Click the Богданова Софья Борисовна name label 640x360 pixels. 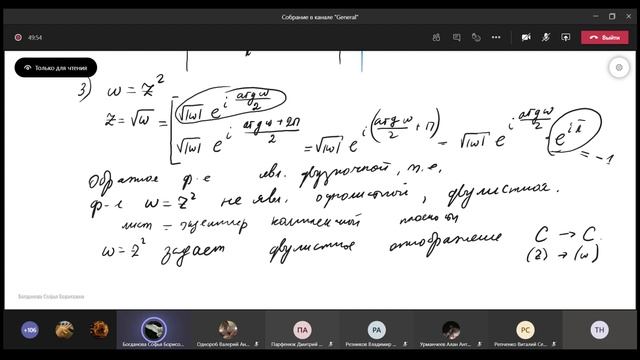tap(51, 297)
